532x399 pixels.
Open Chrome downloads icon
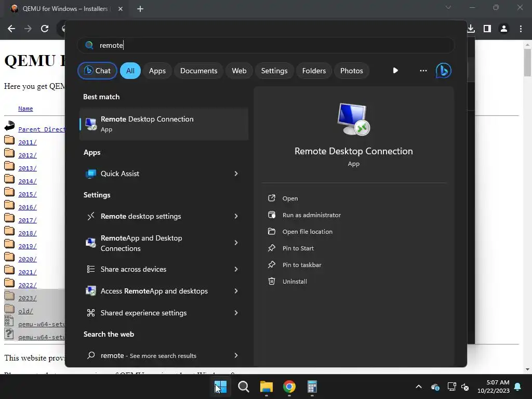click(471, 29)
